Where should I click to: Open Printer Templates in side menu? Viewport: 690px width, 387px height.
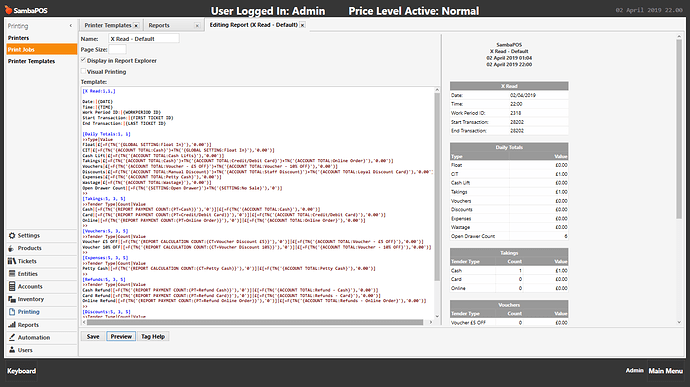point(41,61)
